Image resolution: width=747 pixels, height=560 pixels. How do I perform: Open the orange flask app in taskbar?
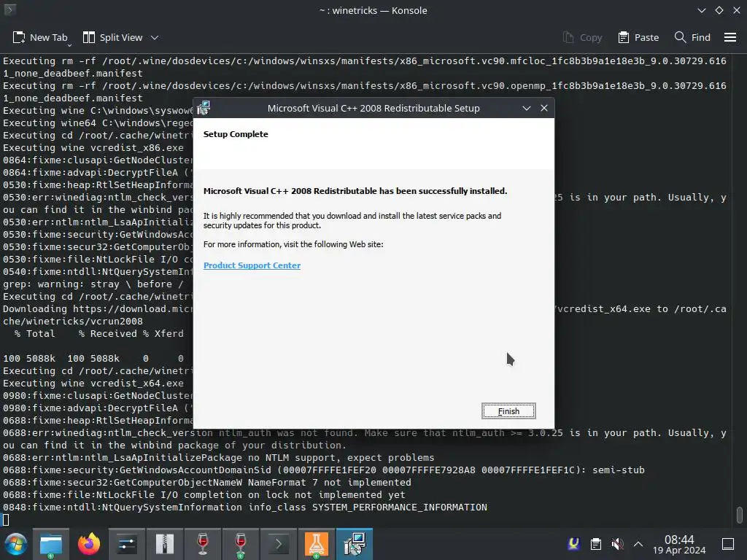317,544
